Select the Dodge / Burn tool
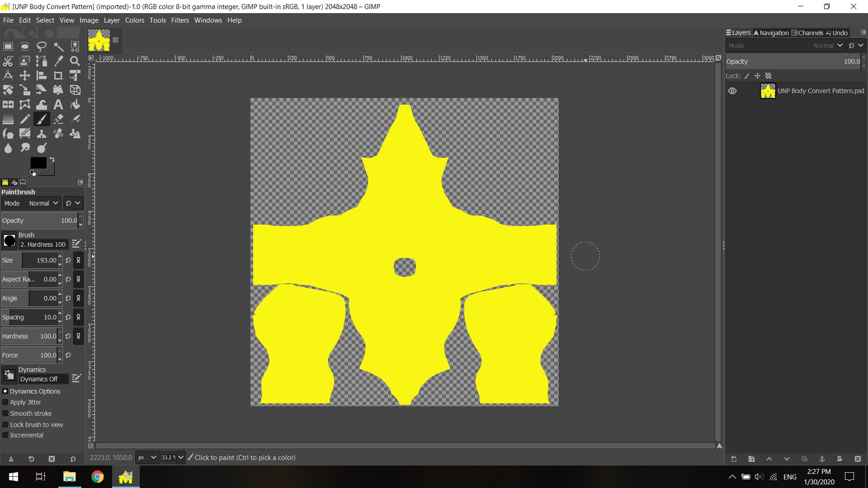 42,148
